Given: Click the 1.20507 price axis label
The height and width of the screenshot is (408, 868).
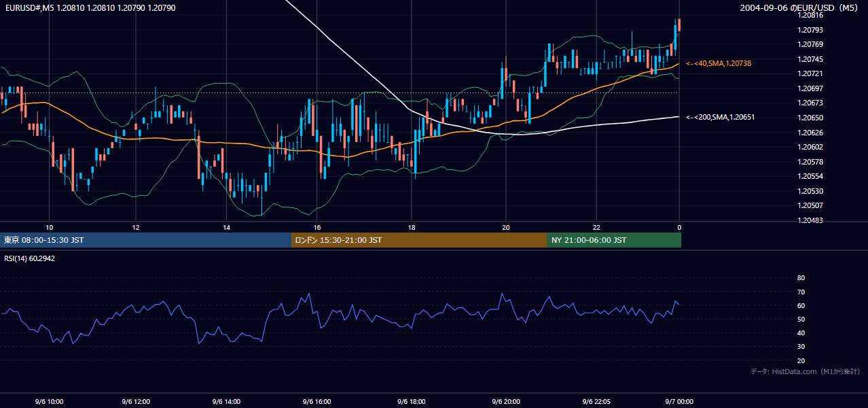Looking at the screenshot, I should pos(810,205).
